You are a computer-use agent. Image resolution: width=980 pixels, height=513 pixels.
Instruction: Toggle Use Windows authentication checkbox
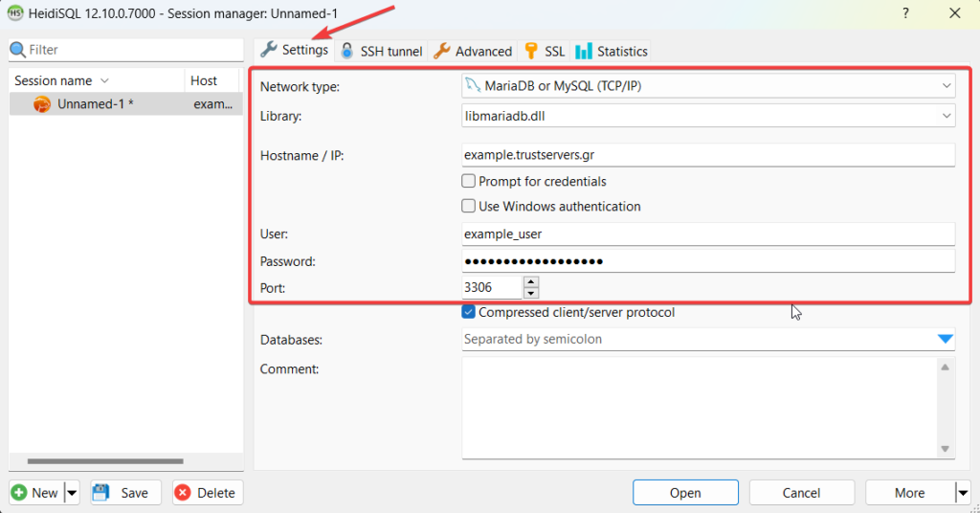tap(469, 206)
